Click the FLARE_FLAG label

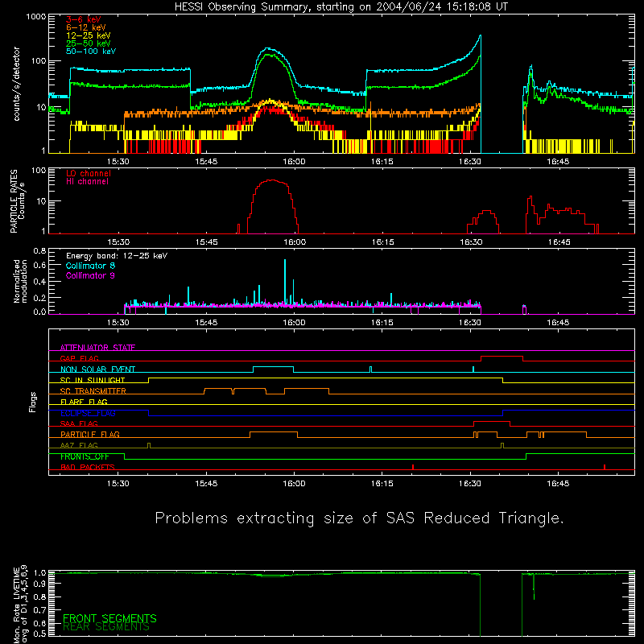coord(84,402)
